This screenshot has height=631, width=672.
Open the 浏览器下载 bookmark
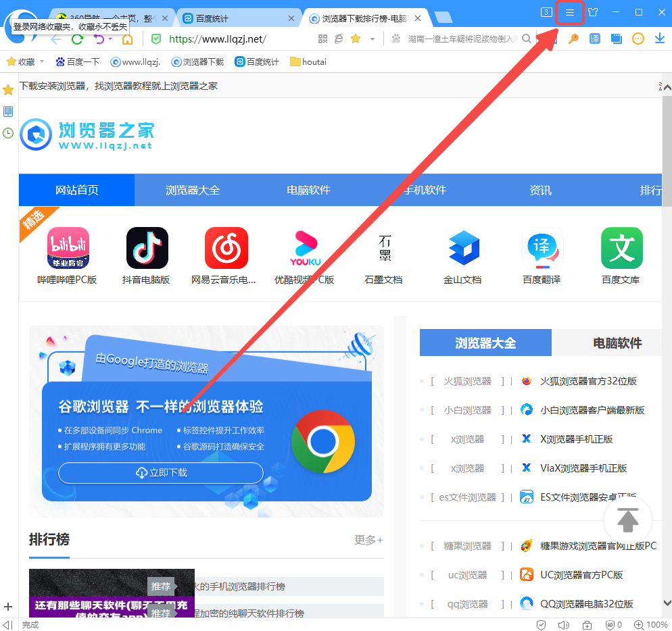tap(197, 61)
